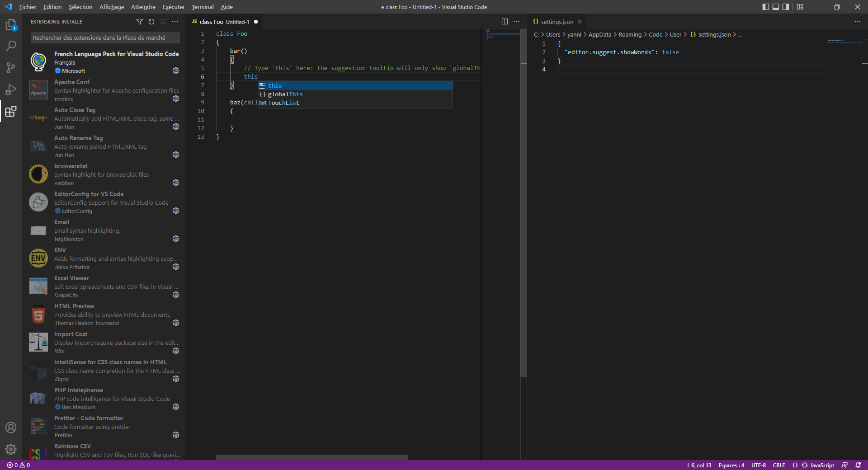This screenshot has height=470, width=868.
Task: Select the Search icon in Activity Bar
Action: point(11,46)
